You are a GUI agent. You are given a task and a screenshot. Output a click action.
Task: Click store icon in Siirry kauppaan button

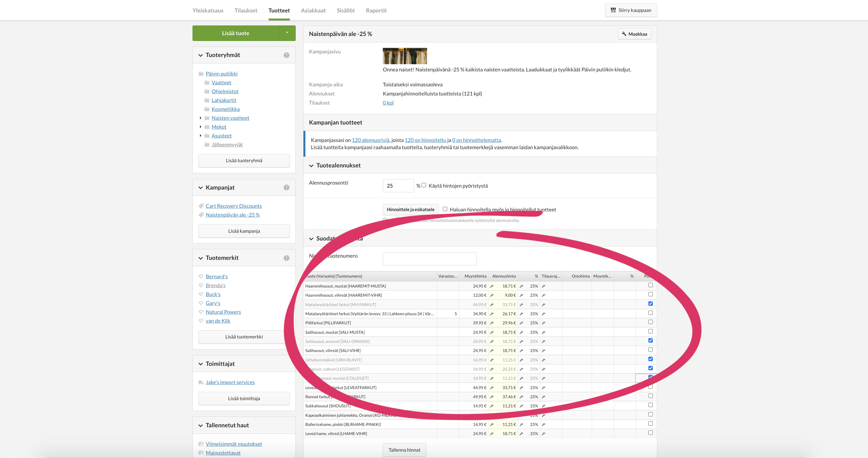[613, 10]
